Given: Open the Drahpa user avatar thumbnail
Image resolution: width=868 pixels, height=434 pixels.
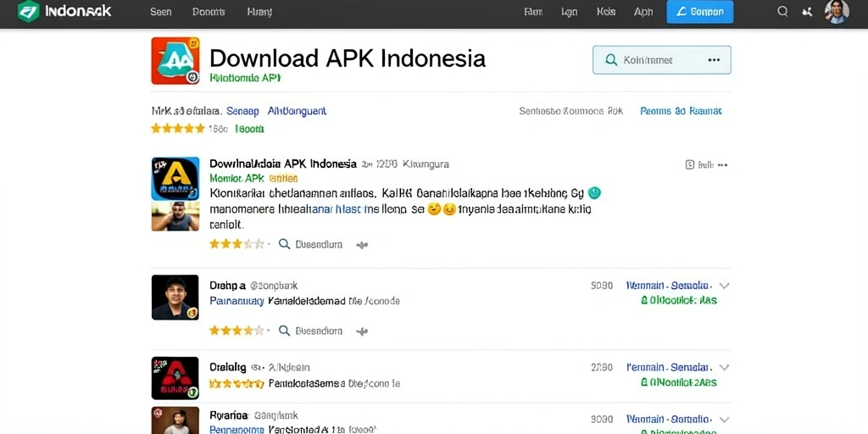Looking at the screenshot, I should 175,298.
